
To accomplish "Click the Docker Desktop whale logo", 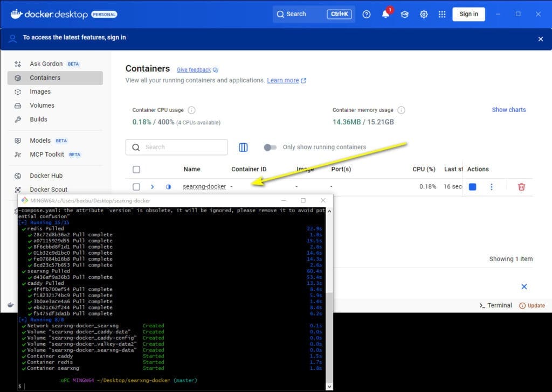I will tap(16, 14).
